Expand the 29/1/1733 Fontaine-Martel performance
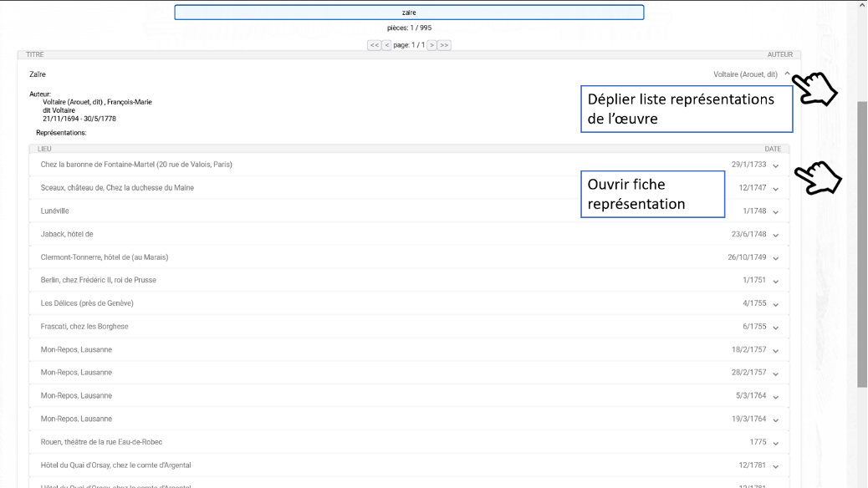 coord(776,165)
